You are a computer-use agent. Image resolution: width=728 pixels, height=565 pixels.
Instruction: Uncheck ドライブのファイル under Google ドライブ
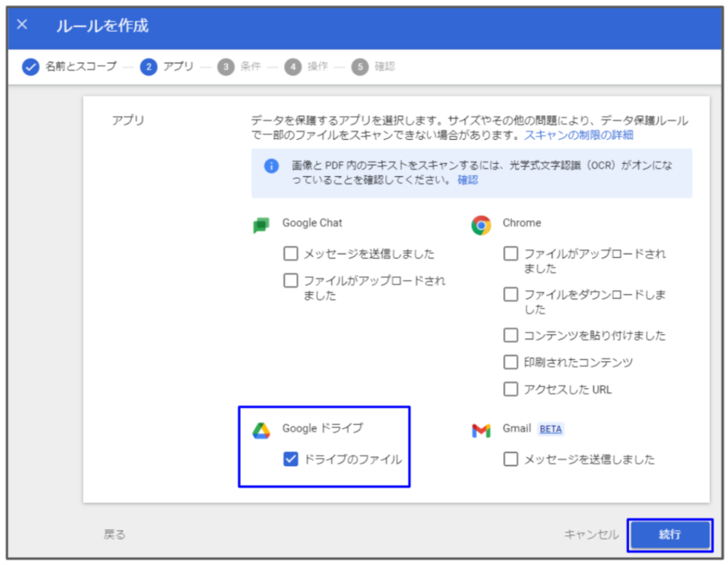(290, 459)
